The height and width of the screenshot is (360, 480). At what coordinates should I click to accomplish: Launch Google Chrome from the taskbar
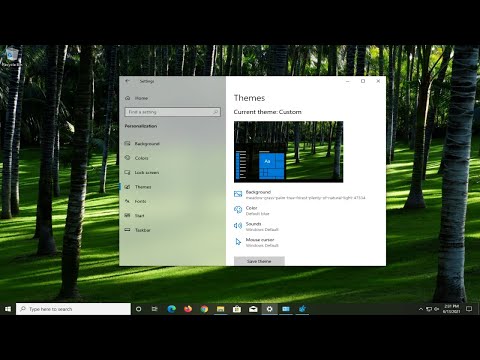point(204,309)
